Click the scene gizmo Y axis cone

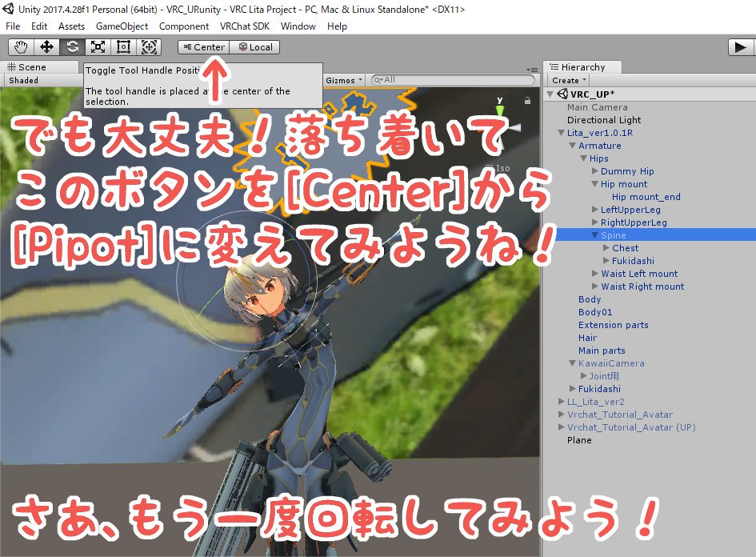[500, 110]
